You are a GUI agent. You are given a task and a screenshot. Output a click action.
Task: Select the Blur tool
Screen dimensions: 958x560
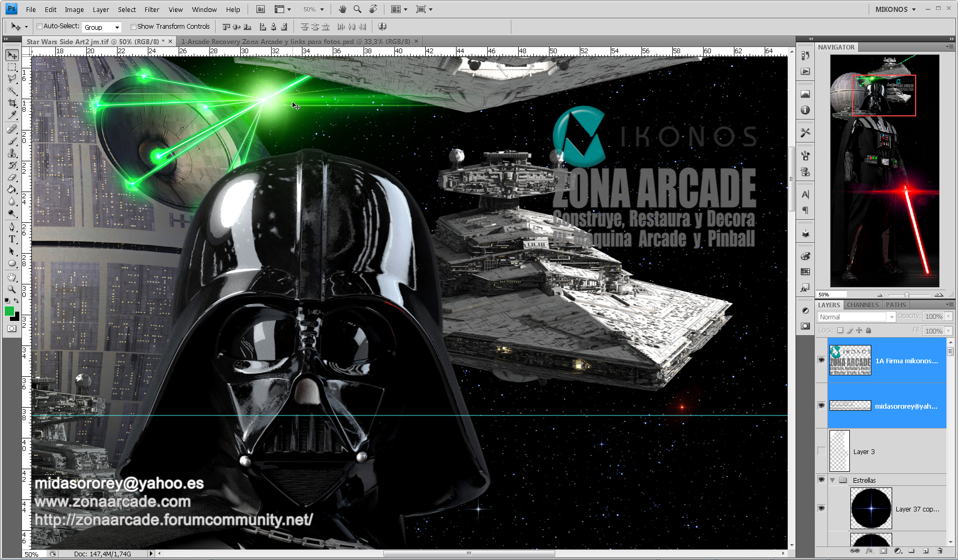pyautogui.click(x=11, y=201)
